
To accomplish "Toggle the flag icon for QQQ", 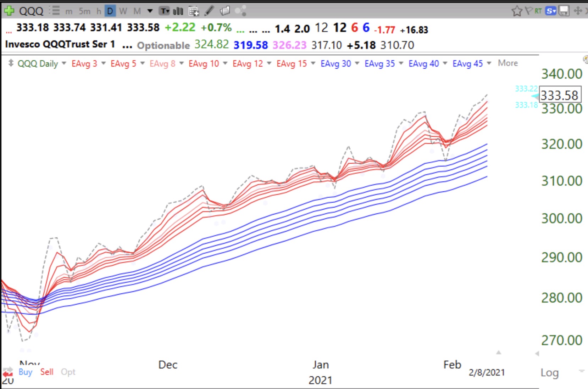I will click(x=529, y=11).
